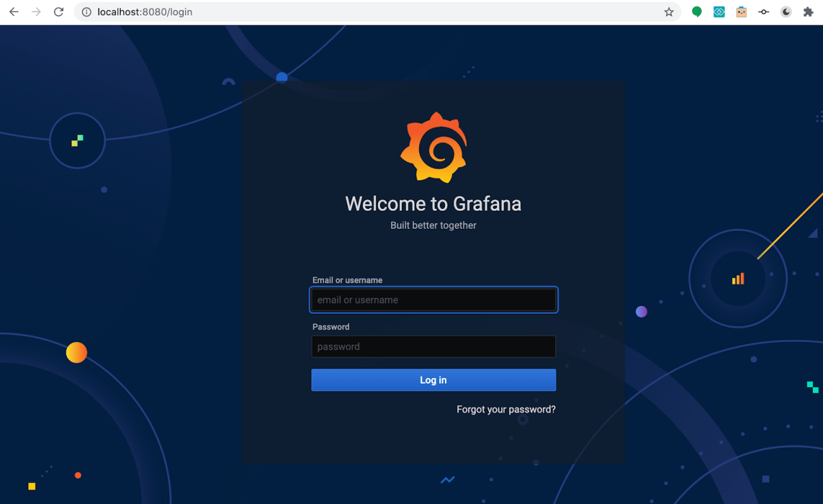Toggle the crescent moon dark mode extension
Screen dimensions: 823x504
click(x=786, y=12)
